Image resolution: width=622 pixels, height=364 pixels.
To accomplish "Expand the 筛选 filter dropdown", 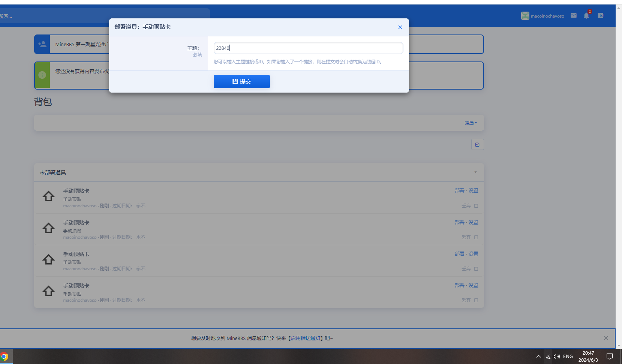I will 470,123.
